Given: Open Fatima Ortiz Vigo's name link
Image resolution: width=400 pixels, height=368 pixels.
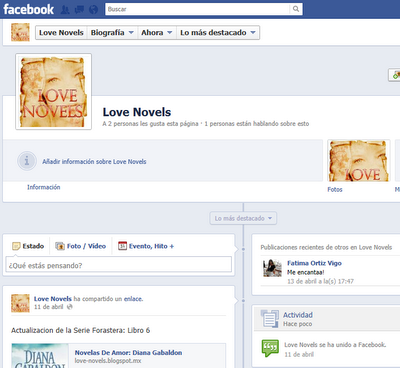Looking at the screenshot, I should pos(314,263).
